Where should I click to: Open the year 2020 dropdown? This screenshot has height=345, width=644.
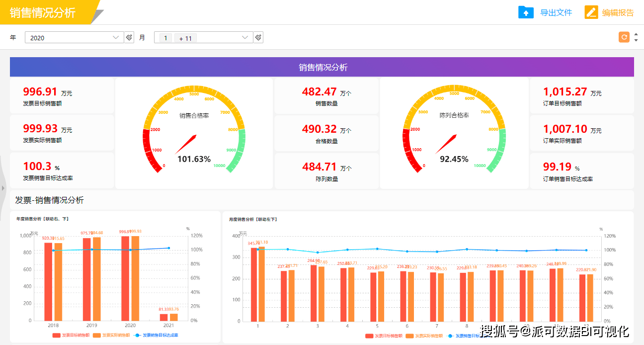[116, 37]
